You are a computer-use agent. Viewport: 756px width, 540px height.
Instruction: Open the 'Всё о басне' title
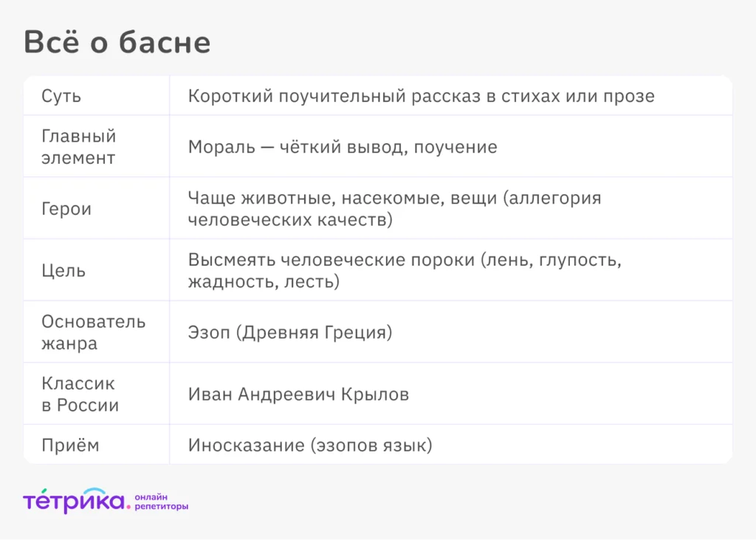117,43
